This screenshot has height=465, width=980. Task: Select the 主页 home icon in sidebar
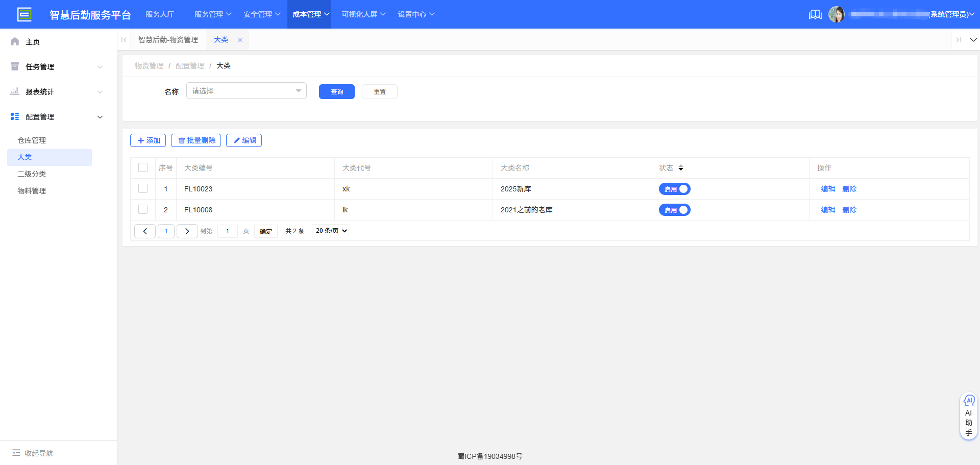click(14, 41)
